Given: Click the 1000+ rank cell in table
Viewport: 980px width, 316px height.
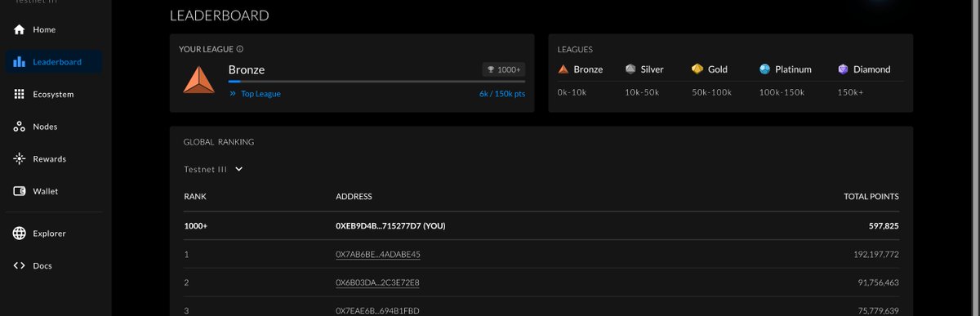Looking at the screenshot, I should coord(196,225).
